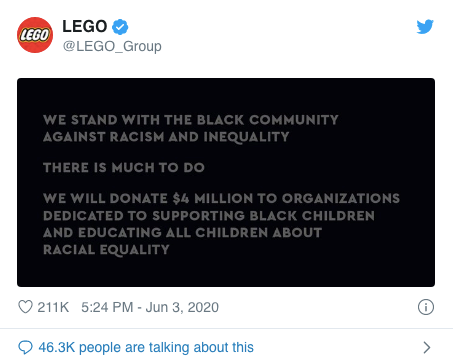Open the black statement image attachment

(x=226, y=182)
